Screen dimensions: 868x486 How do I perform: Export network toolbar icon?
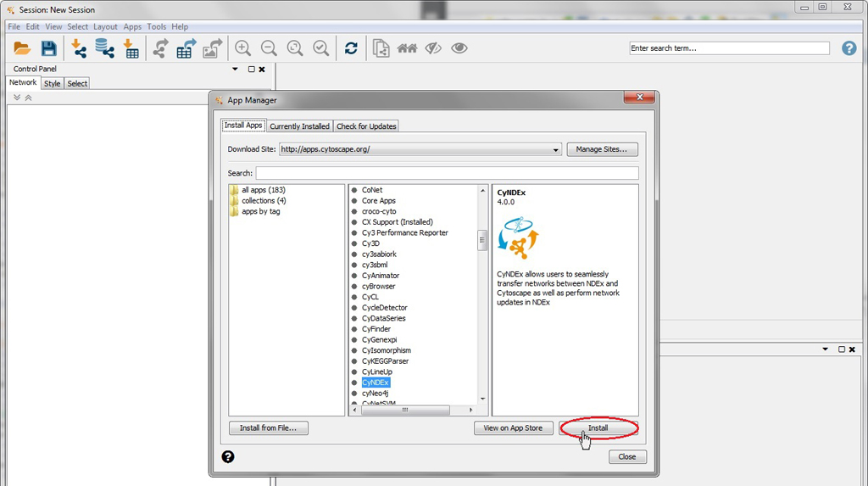coord(160,48)
